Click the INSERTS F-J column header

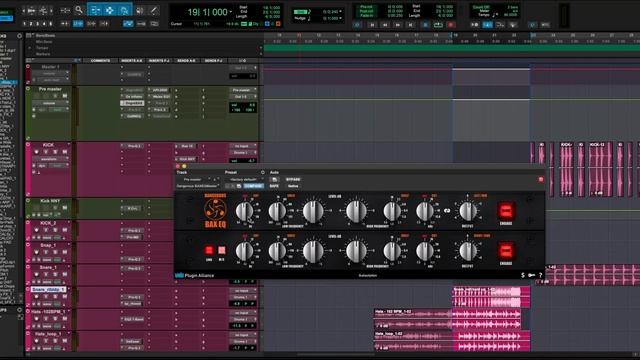(159, 60)
